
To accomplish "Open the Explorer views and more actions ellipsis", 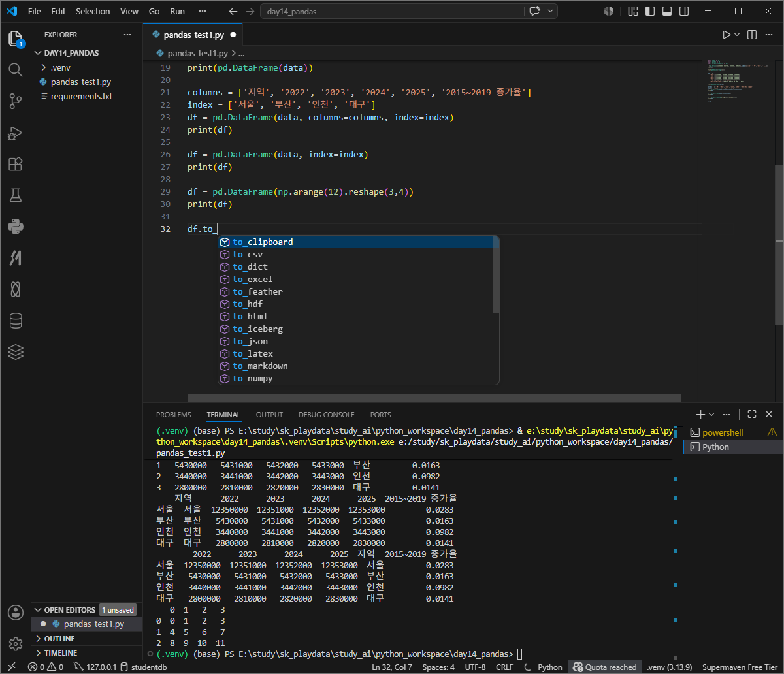I will point(127,35).
